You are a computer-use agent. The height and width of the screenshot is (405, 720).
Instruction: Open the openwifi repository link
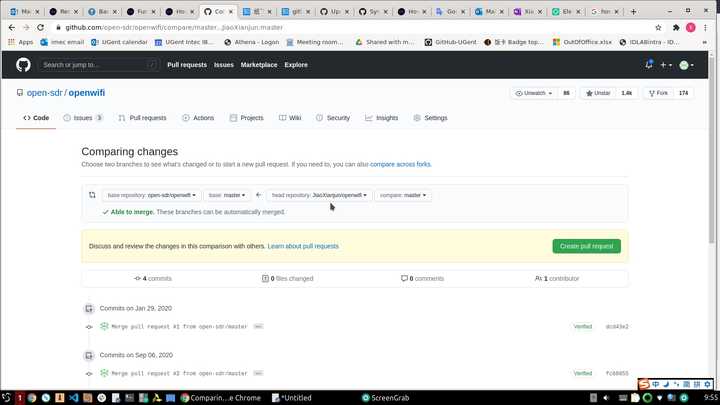click(87, 93)
